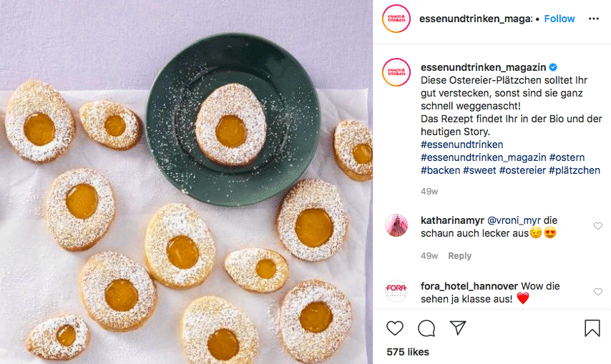Like the post with the heart icon
This screenshot has width=611, height=364.
(395, 328)
